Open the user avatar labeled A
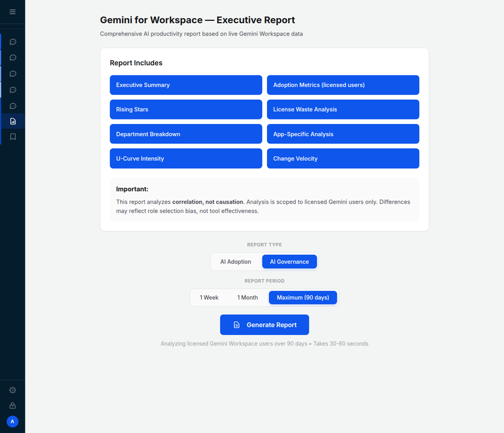Image resolution: width=504 pixels, height=433 pixels. click(12, 422)
